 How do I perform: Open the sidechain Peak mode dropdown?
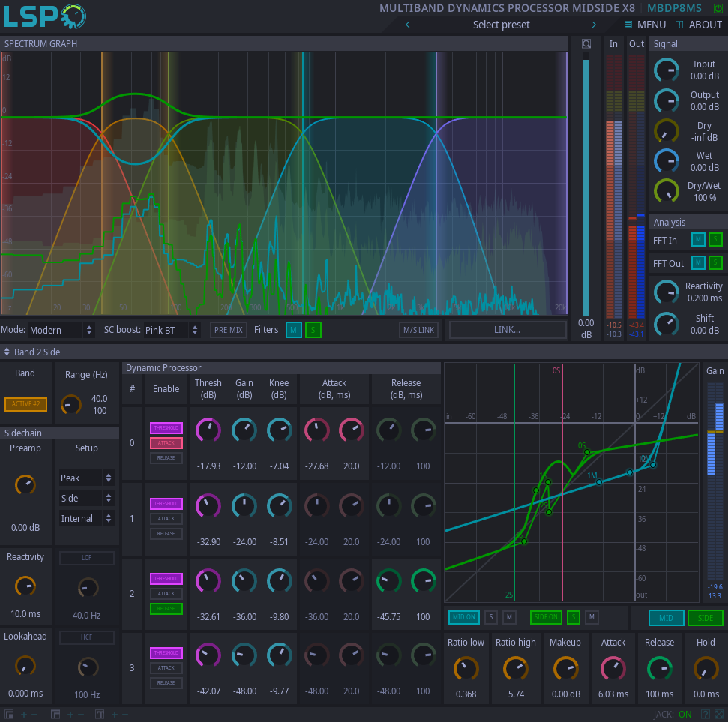[x=86, y=478]
